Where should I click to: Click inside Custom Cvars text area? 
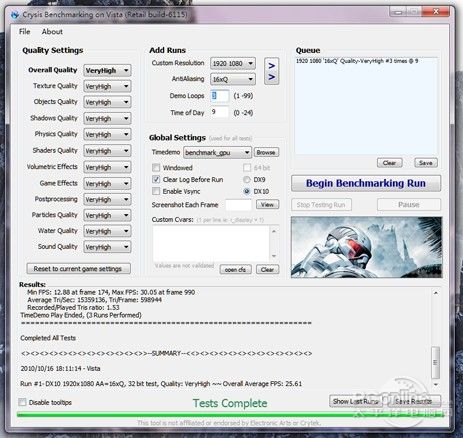(x=211, y=243)
